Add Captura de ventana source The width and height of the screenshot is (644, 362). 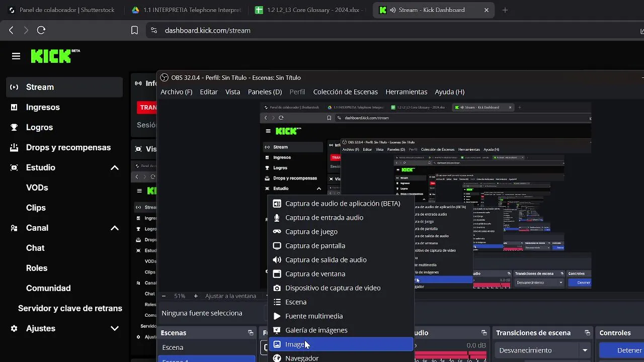click(341, 274)
